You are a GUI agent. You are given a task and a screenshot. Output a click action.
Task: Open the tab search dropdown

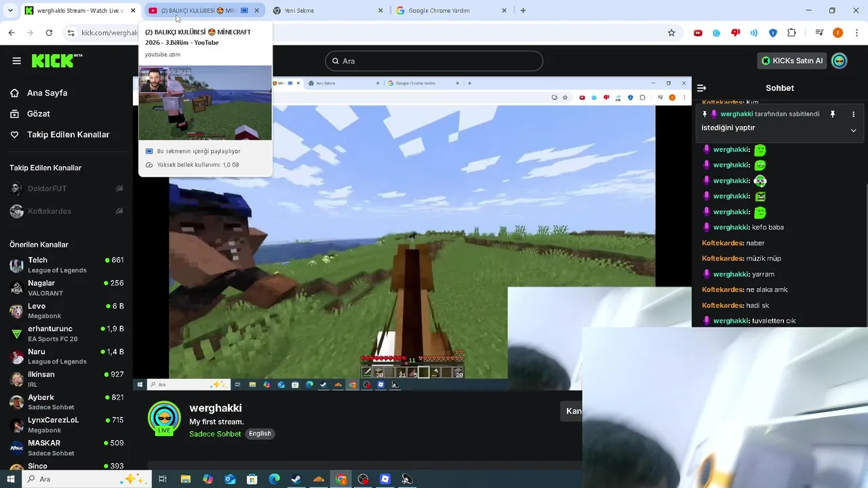click(x=10, y=11)
